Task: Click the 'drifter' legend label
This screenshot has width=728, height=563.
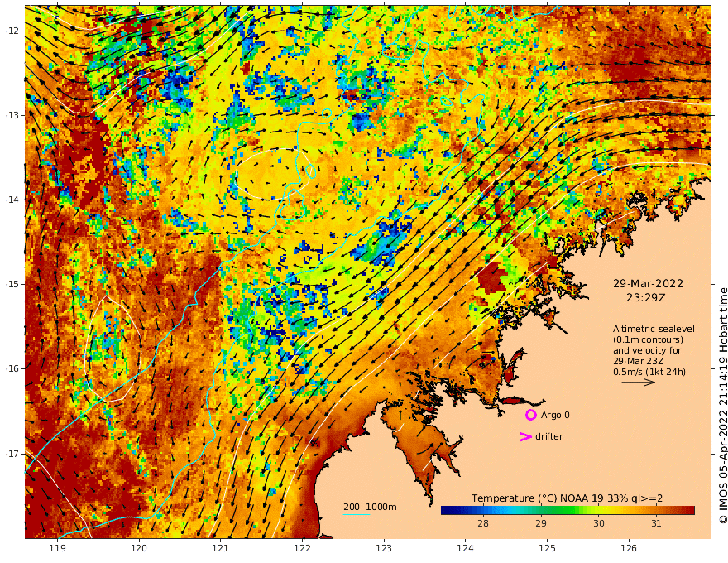Action: point(549,436)
